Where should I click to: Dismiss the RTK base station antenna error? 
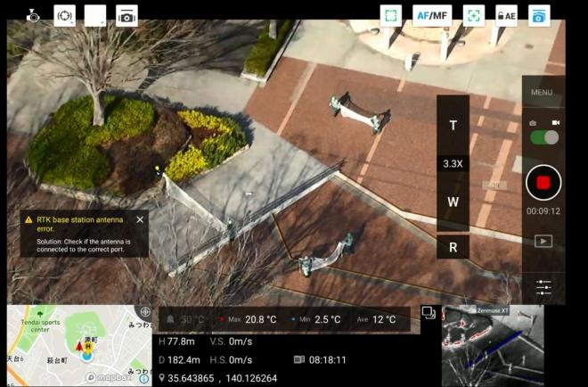point(140,219)
